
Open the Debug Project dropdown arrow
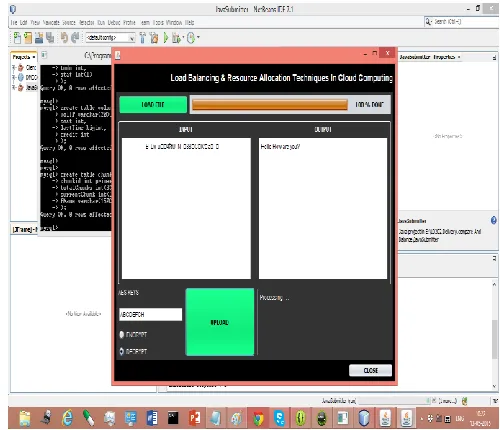[183, 38]
